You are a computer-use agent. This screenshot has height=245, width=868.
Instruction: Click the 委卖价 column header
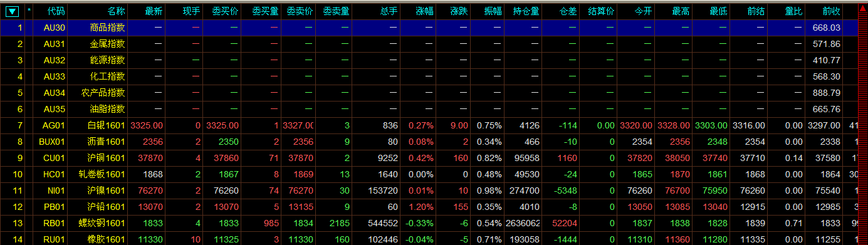click(300, 11)
